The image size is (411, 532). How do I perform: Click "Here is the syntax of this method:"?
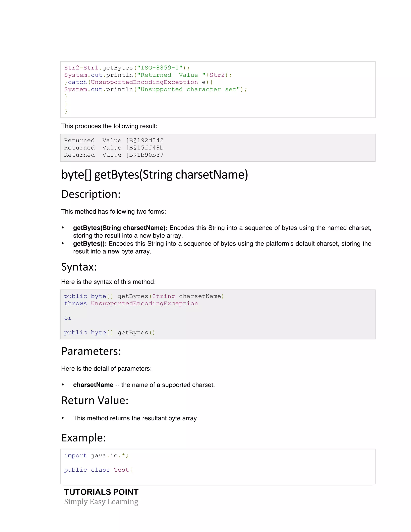tap(108, 282)
